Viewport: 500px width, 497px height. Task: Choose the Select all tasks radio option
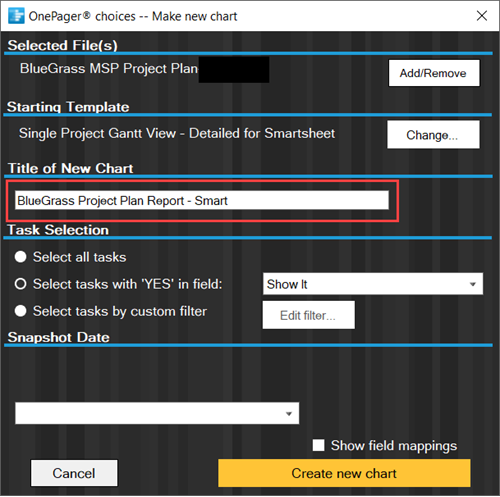(x=20, y=257)
